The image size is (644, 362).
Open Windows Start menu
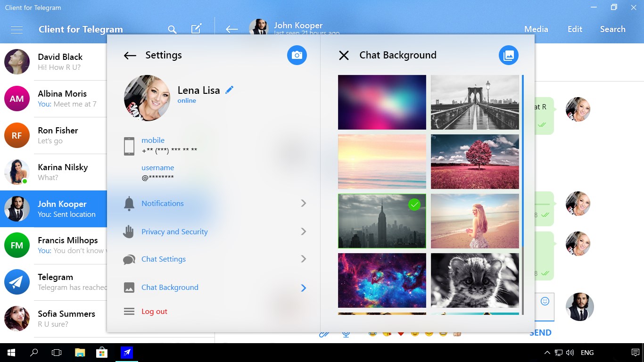point(11,353)
